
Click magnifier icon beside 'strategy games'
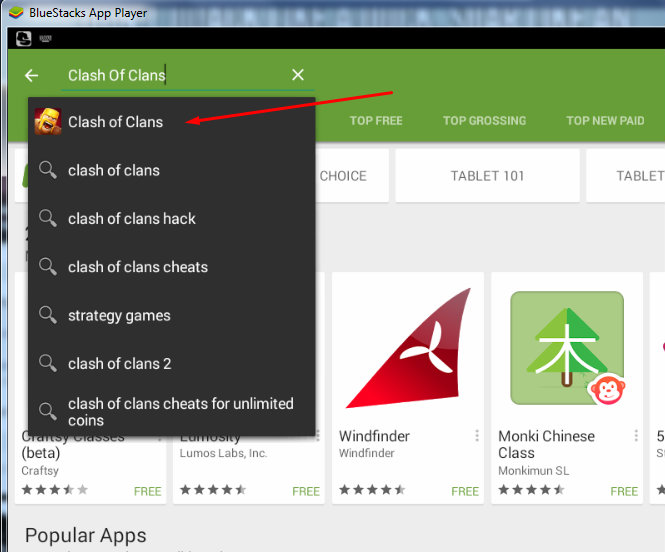coord(48,315)
